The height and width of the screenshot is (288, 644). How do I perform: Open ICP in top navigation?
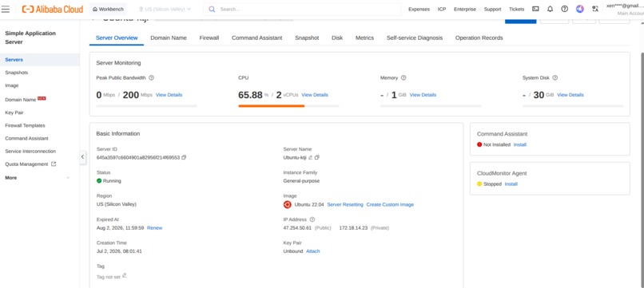coord(442,9)
